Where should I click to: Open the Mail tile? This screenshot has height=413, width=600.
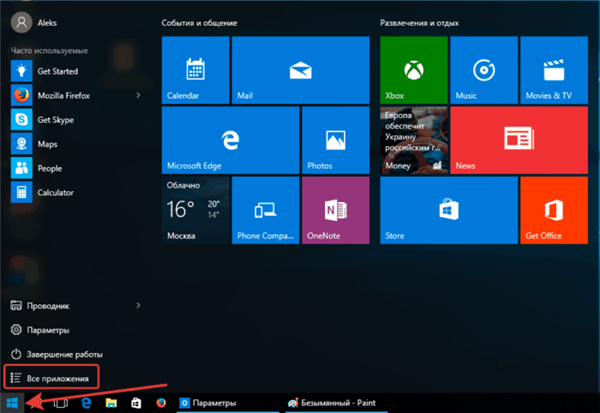[x=300, y=70]
